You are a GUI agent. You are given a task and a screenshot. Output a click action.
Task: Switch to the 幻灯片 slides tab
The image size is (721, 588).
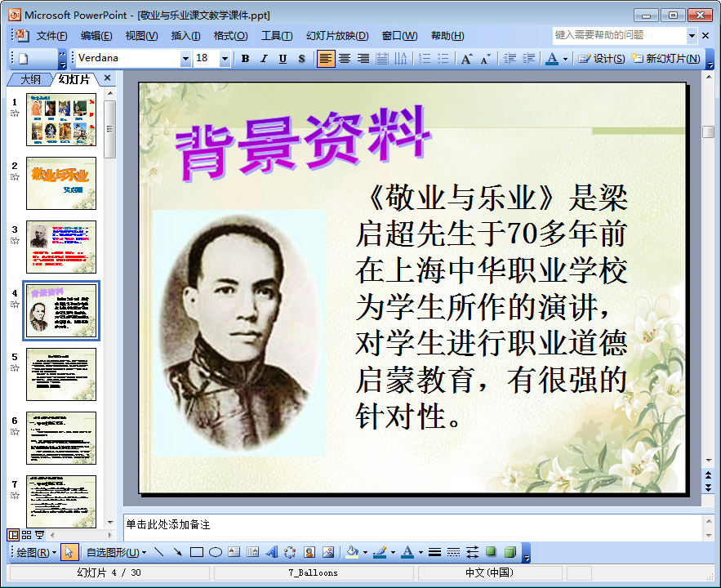point(74,79)
